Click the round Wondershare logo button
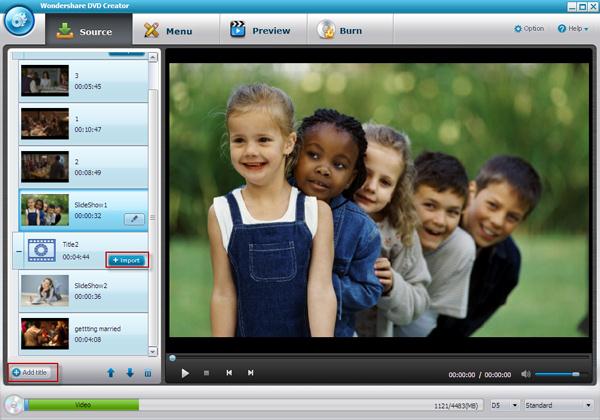 [x=19, y=21]
